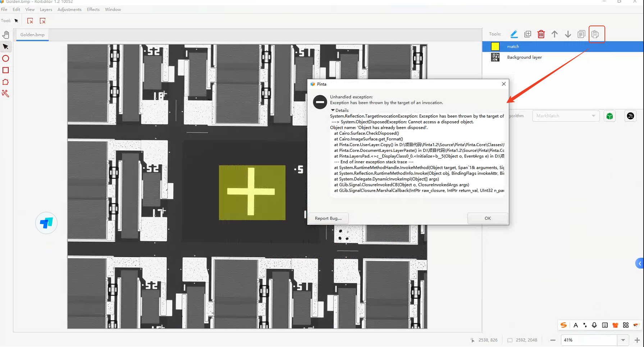The image size is (644, 347).
Task: Click the Sogou S logo in IME bar
Action: click(563, 325)
